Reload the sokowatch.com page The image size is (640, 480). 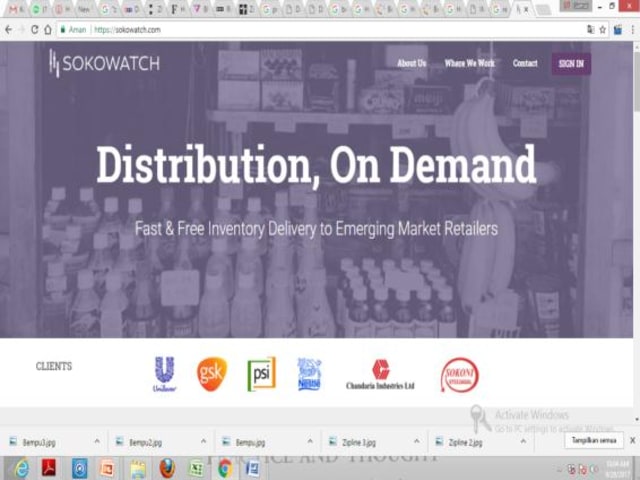34,29
